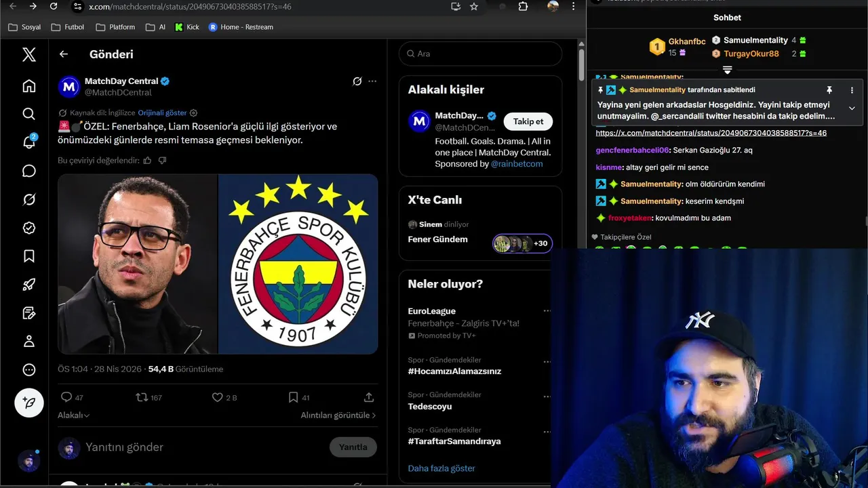Open translation settings gear next to Orijinali göster
The width and height of the screenshot is (868, 488).
point(193,113)
